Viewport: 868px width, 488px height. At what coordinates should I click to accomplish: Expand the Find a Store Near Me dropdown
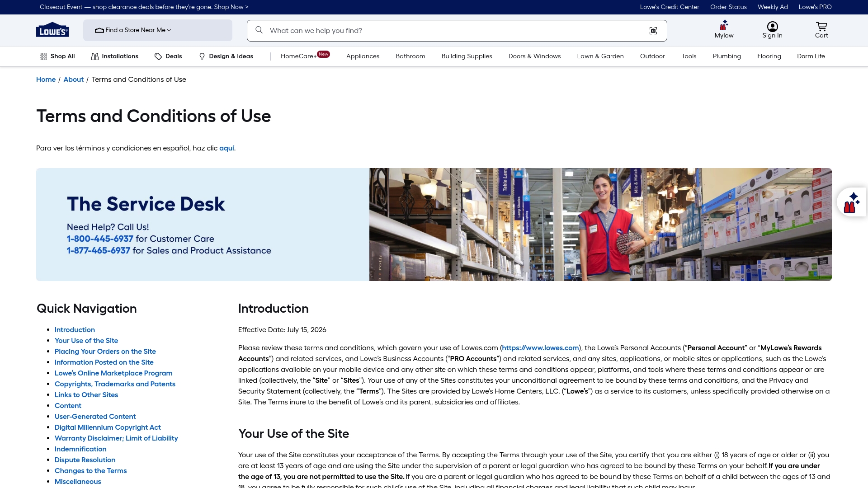pyautogui.click(x=158, y=30)
